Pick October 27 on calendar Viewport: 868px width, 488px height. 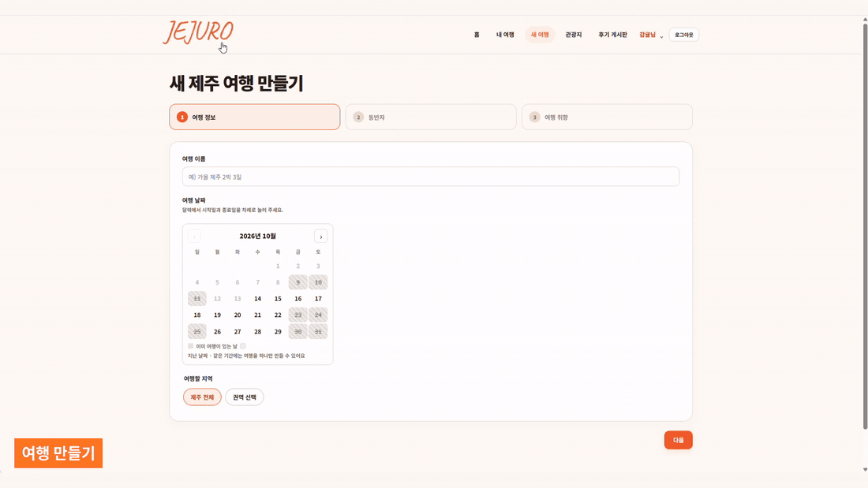click(x=238, y=331)
